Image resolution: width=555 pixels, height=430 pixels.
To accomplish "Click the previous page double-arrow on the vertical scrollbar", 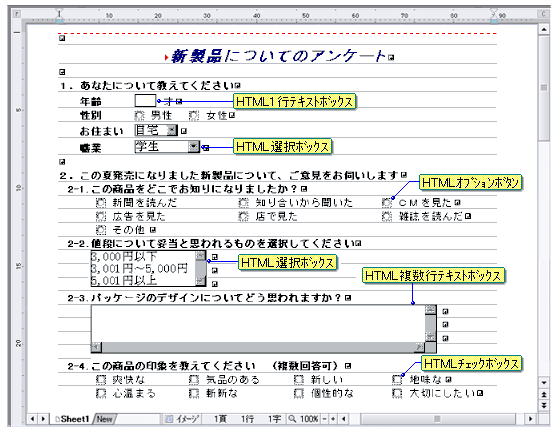I will pos(544,394).
